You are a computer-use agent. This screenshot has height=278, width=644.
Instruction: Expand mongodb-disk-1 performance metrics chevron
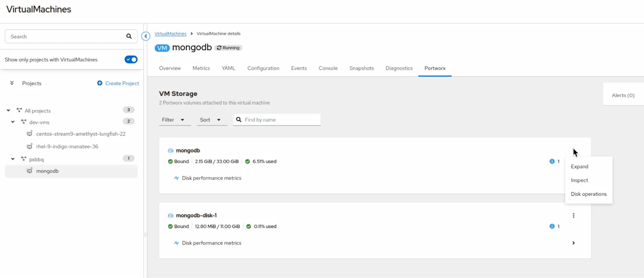point(574,243)
